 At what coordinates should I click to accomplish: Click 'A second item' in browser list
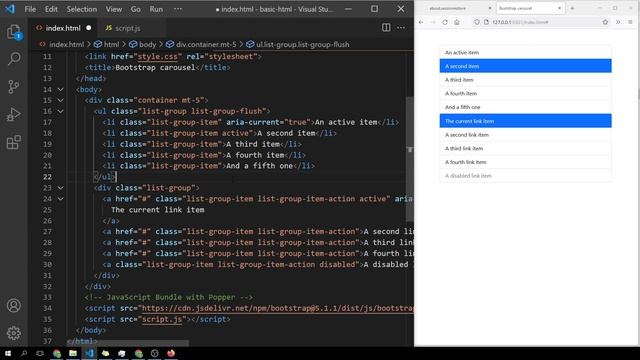(525, 66)
